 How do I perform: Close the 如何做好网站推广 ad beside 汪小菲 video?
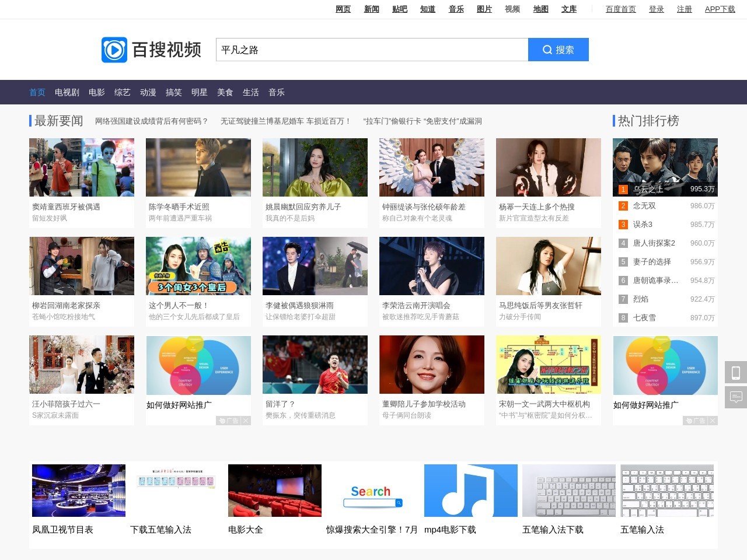pyautogui.click(x=246, y=421)
